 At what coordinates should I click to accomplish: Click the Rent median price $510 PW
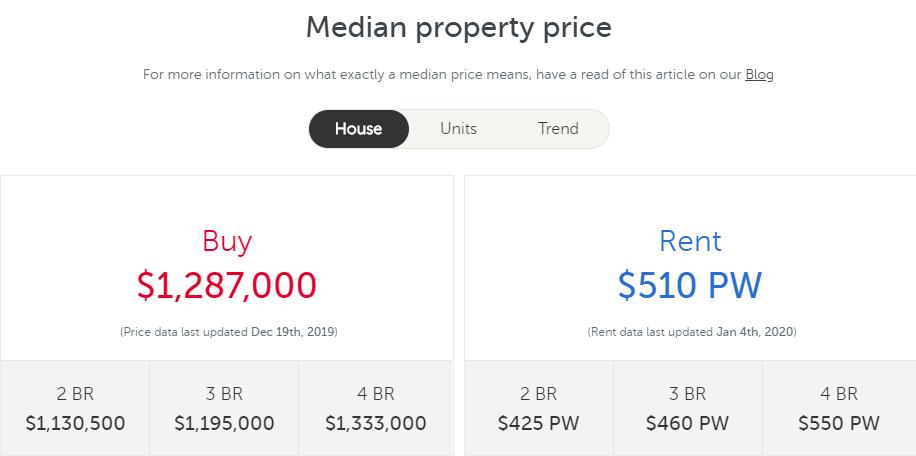coord(690,285)
